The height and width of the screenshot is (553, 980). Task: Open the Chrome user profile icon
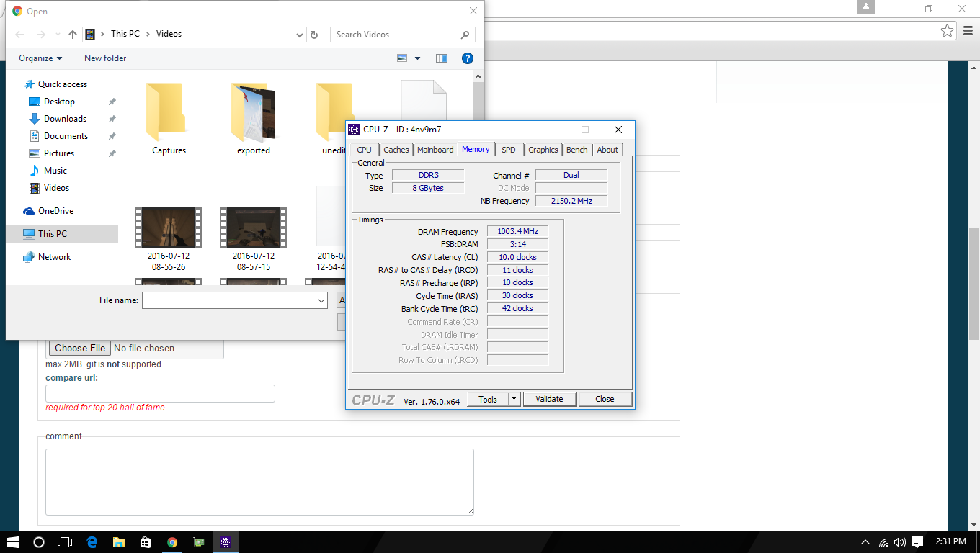[x=865, y=6]
